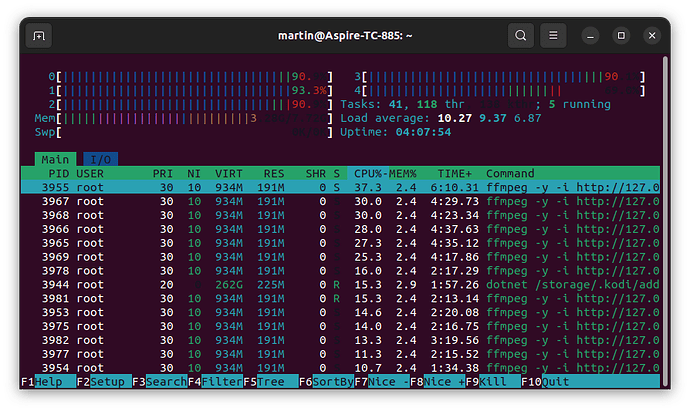Click the new tab icon in title bar
The height and width of the screenshot is (411, 690).
[39, 36]
